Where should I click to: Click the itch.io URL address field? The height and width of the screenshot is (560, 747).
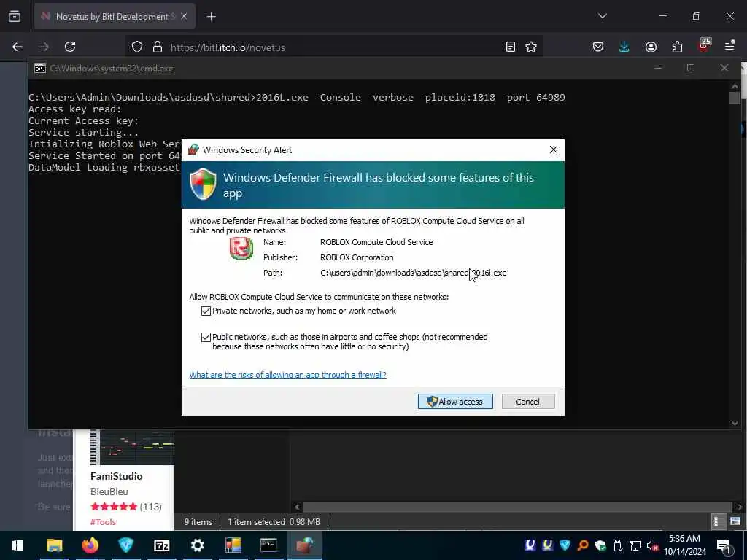(333, 47)
